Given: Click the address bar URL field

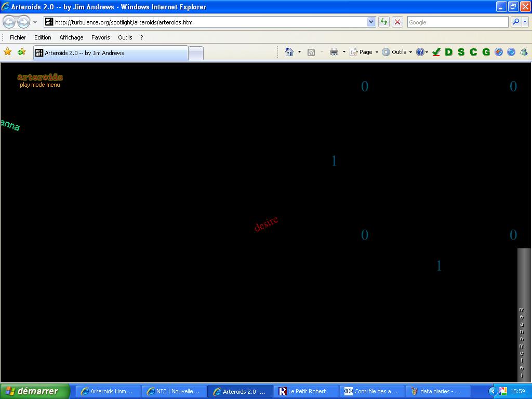Looking at the screenshot, I should [210, 22].
